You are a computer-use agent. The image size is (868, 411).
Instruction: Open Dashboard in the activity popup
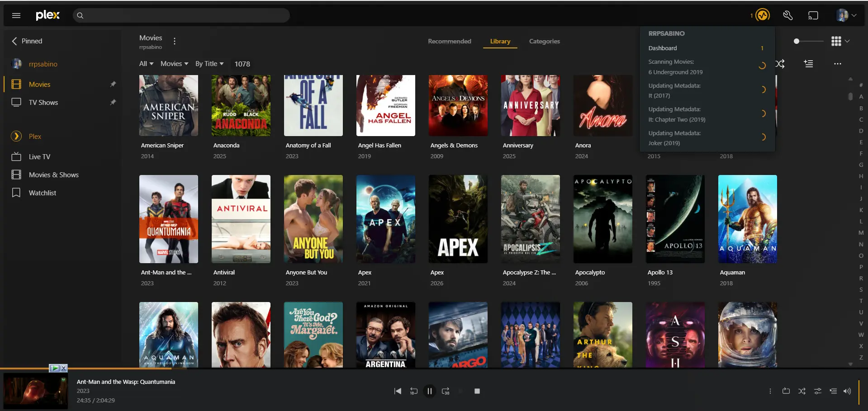tap(707, 48)
